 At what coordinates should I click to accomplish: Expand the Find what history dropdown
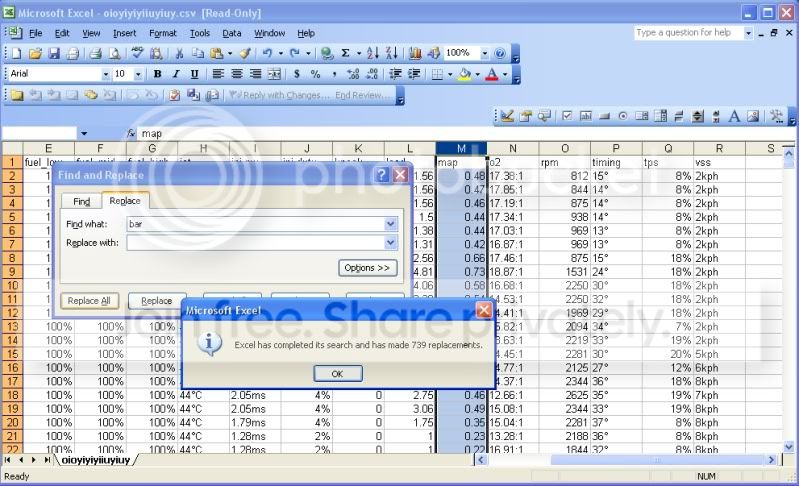tap(390, 224)
